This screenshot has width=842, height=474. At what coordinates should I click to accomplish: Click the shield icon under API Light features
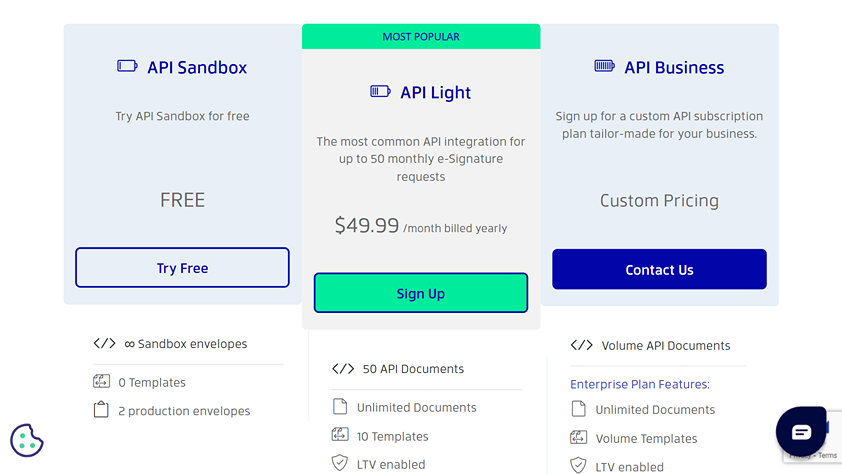[339, 463]
